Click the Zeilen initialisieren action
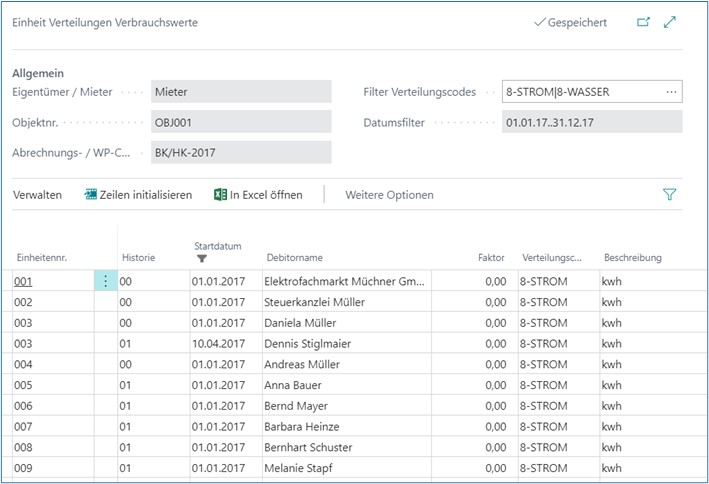 (138, 195)
